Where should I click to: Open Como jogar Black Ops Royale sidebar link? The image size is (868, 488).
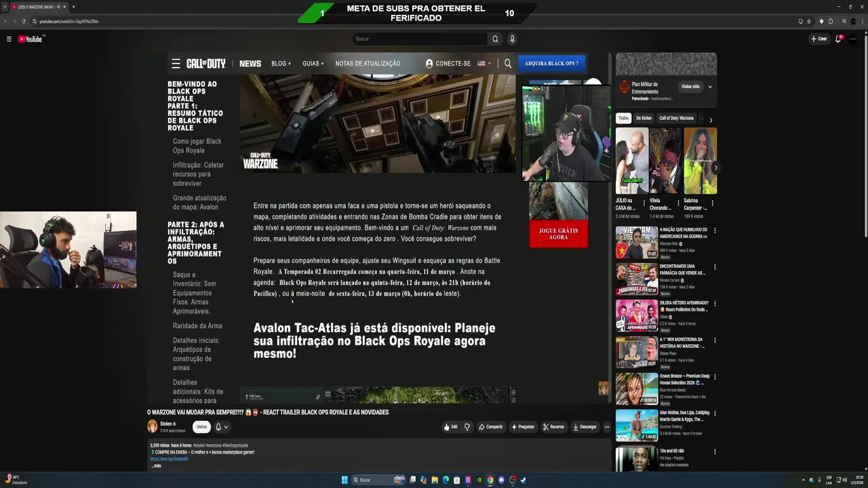pos(197,146)
